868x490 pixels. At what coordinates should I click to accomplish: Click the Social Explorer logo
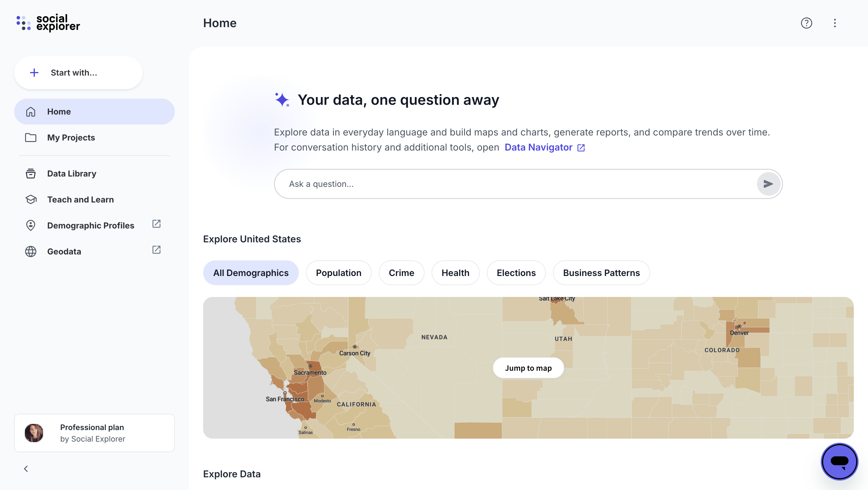pos(48,23)
